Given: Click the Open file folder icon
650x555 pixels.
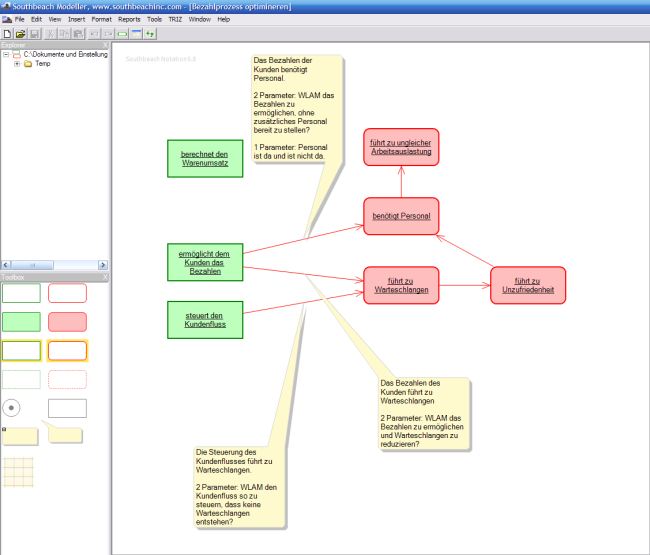Looking at the screenshot, I should coord(20,33).
